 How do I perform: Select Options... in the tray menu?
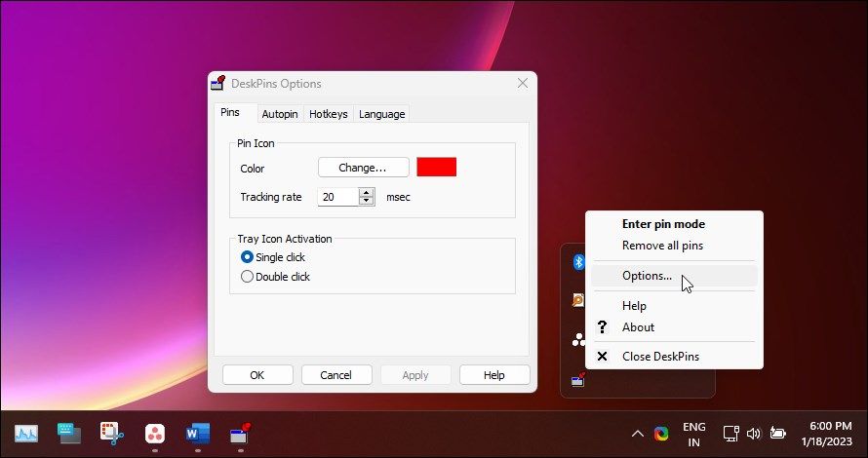coord(674,276)
